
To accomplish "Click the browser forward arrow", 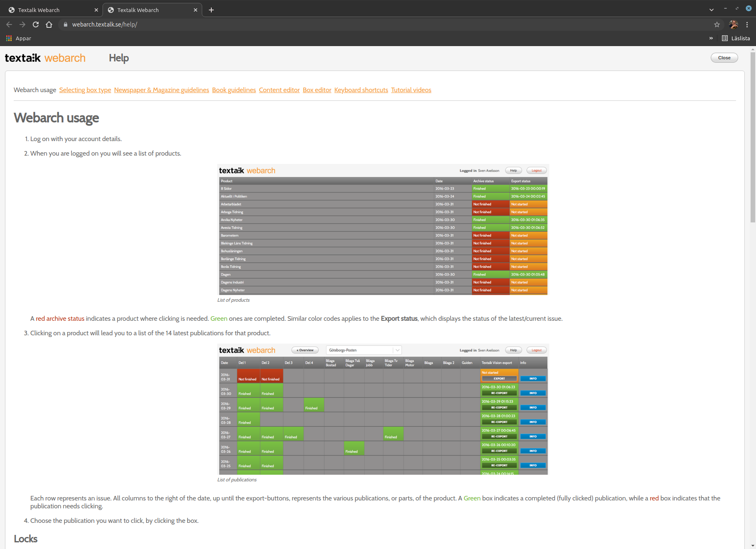I will click(x=22, y=24).
